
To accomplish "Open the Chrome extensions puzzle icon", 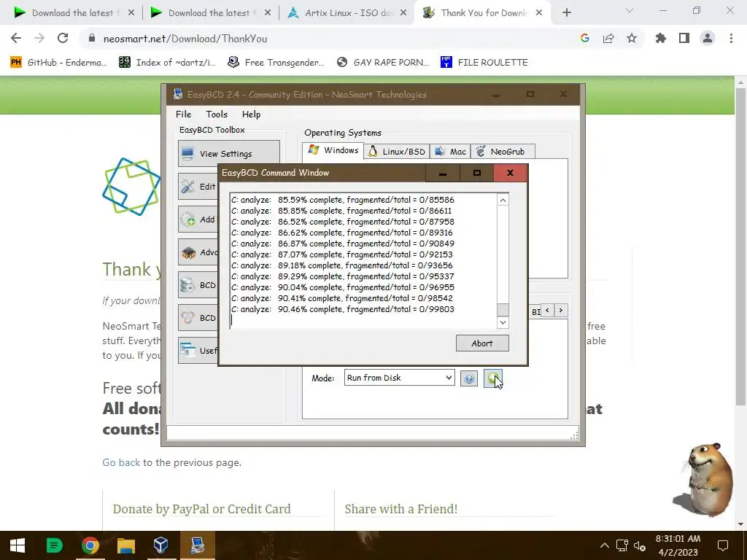I will [661, 39].
